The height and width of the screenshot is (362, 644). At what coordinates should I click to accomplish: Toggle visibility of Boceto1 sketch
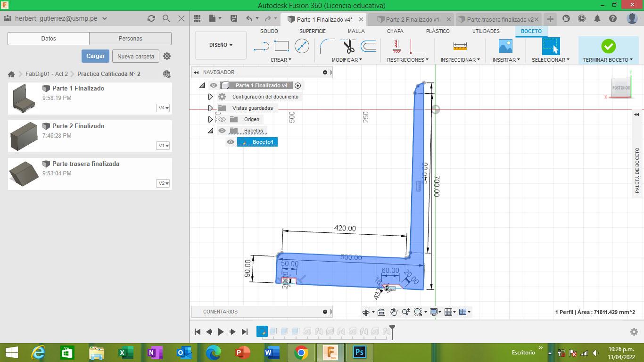click(x=231, y=142)
